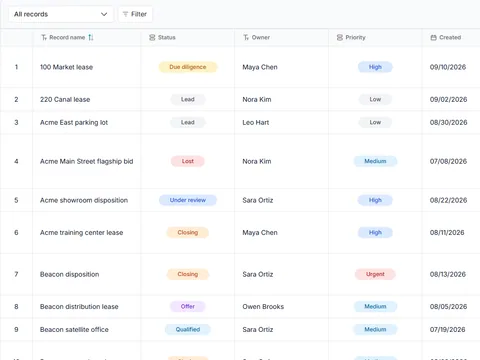The height and width of the screenshot is (360, 480).
Task: Click High priority for Acme showroom disposition
Action: pos(375,200)
